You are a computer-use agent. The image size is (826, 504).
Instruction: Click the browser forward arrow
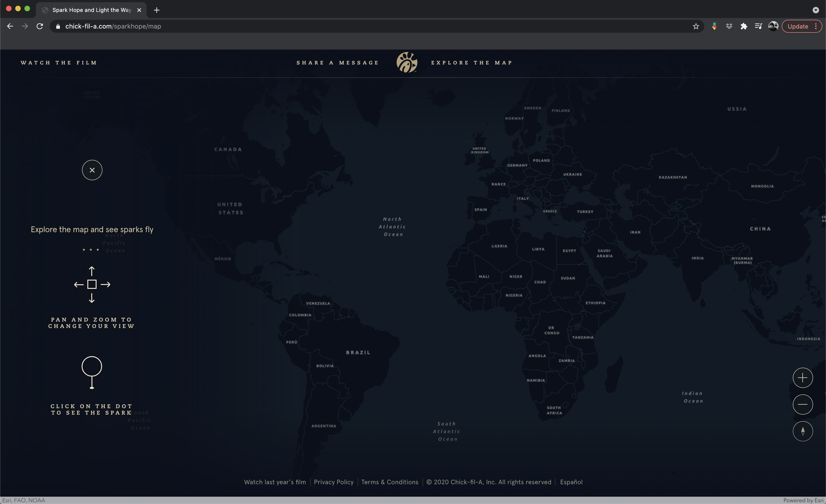pyautogui.click(x=25, y=26)
